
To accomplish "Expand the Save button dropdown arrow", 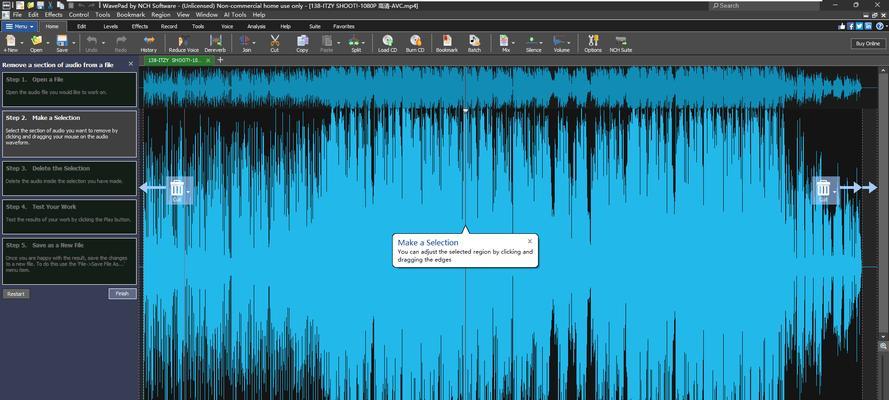I will [73, 42].
